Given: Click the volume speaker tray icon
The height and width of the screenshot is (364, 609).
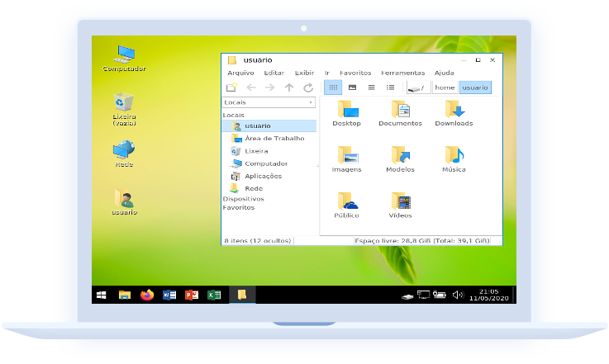Looking at the screenshot, I should coord(459,295).
